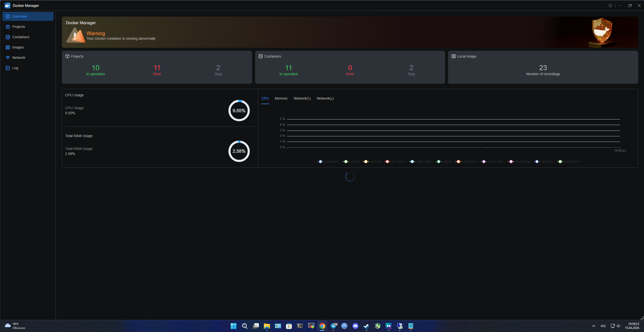The width and height of the screenshot is (644, 332).
Task: Toggle the copypart series in the chart legend
Action: tap(329, 161)
